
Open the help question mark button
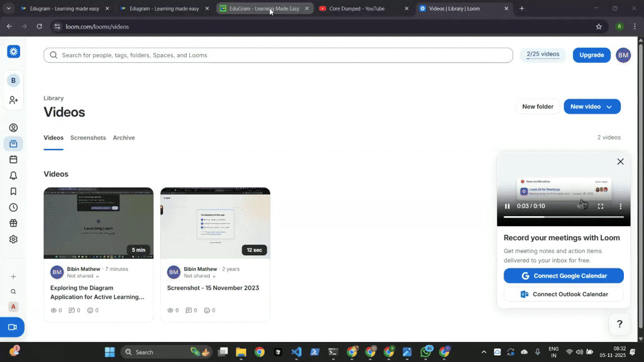pos(619,324)
